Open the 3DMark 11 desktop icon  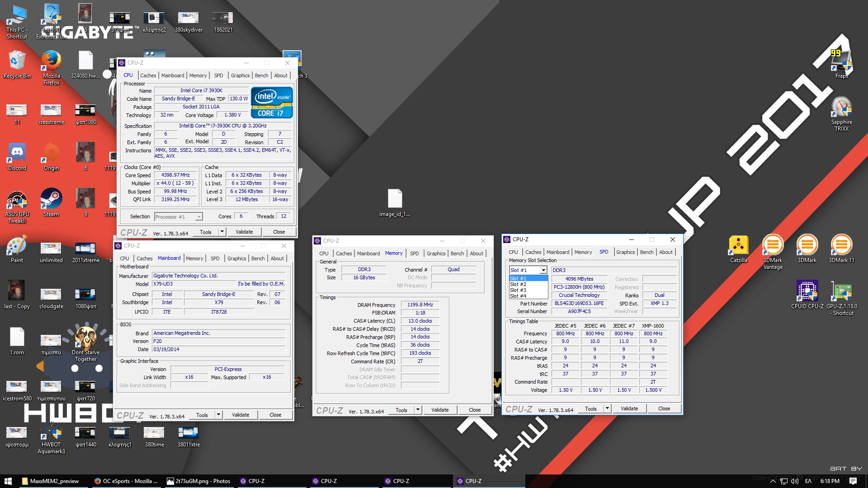pos(841,249)
